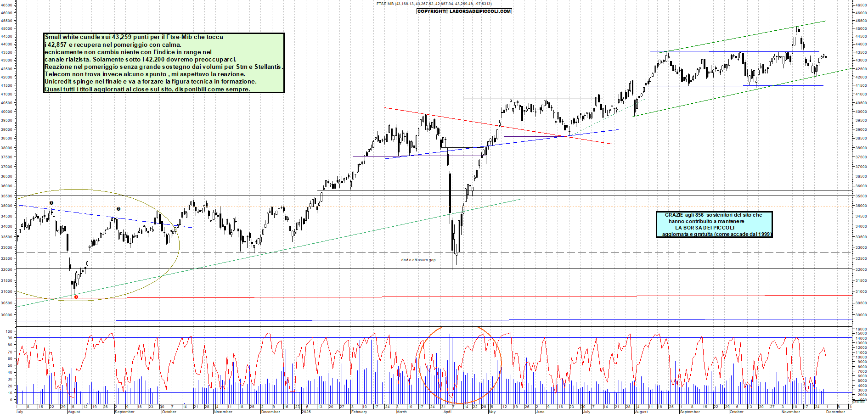The image size is (868, 414).
Task: Open the green analysis commentary box
Action: [163, 63]
